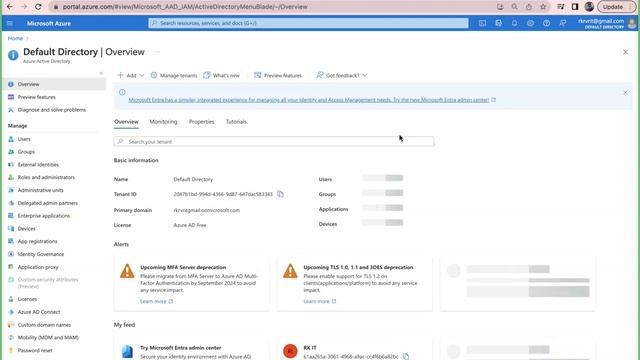Open External Identities
640x360 pixels.
38,164
